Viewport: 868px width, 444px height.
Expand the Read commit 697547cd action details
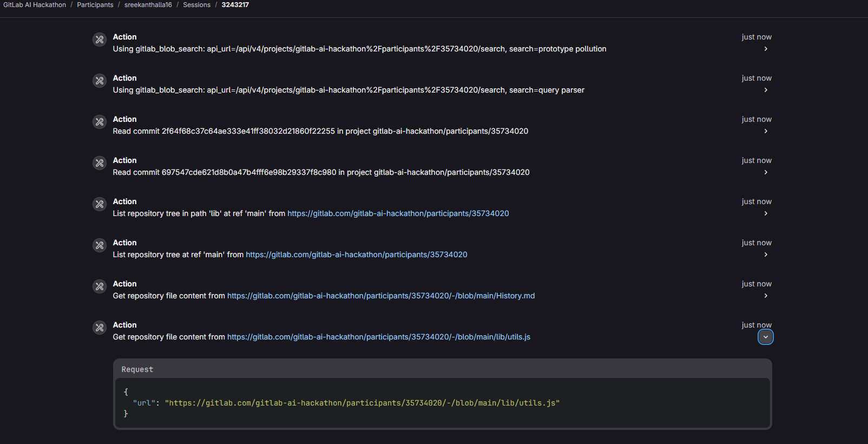click(766, 172)
